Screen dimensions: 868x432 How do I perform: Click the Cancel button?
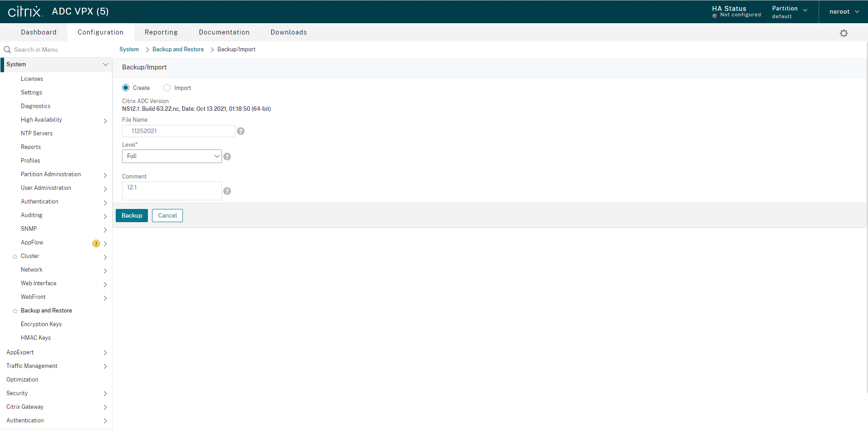167,216
